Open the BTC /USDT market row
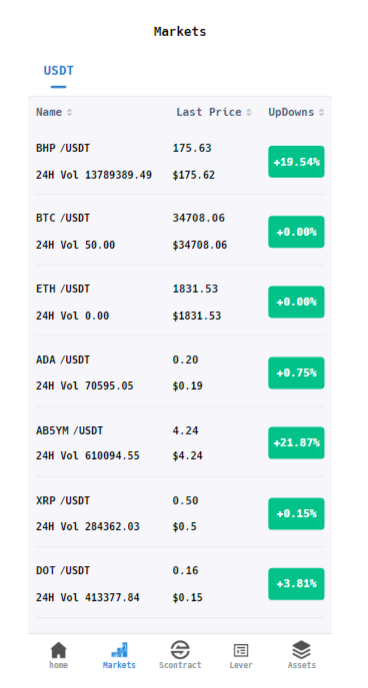The image size is (368, 688). tap(180, 231)
